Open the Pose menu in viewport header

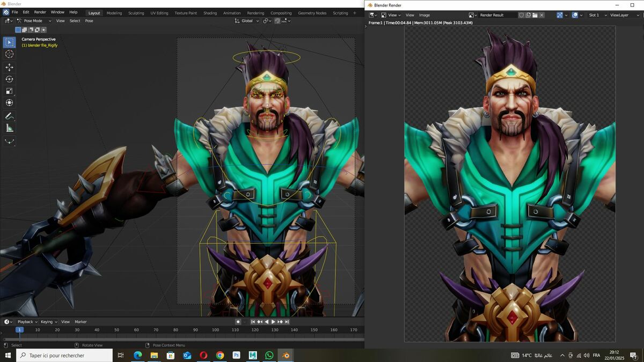(89, 21)
